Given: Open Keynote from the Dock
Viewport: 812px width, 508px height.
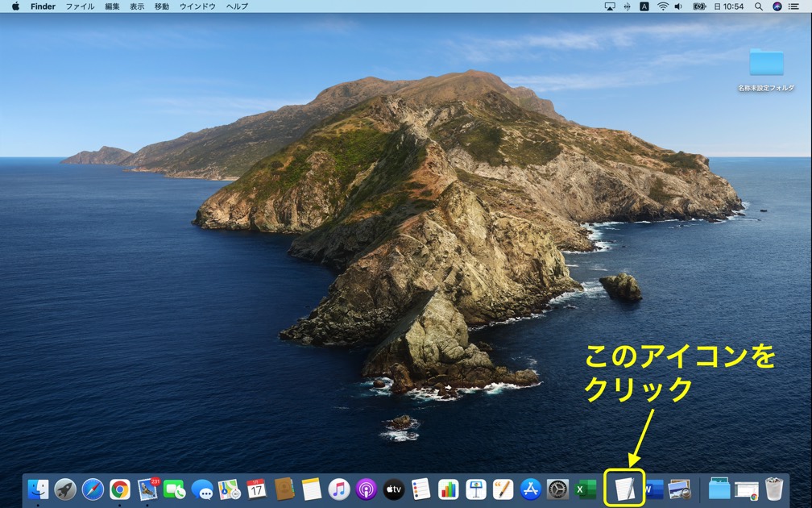Looking at the screenshot, I should (475, 489).
